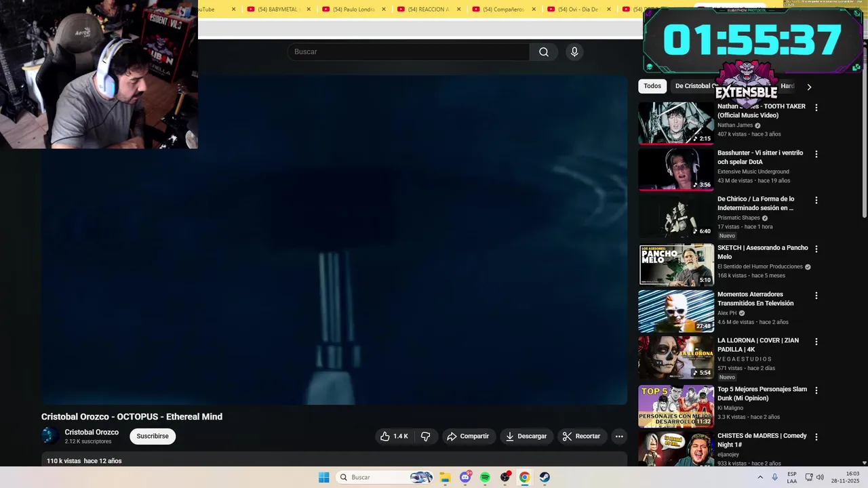
Task: Switch to Ovi - Dia De browser tab
Action: tap(578, 9)
